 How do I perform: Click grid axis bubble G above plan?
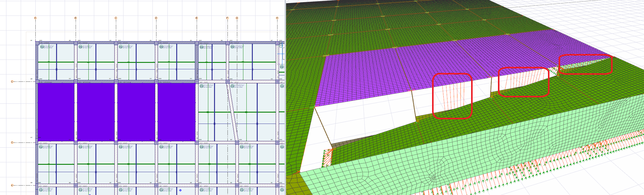click(x=237, y=18)
